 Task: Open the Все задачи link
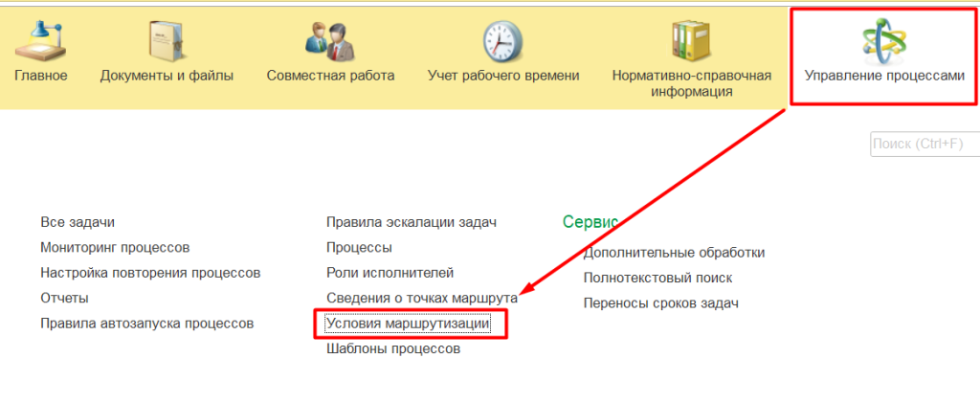point(78,222)
